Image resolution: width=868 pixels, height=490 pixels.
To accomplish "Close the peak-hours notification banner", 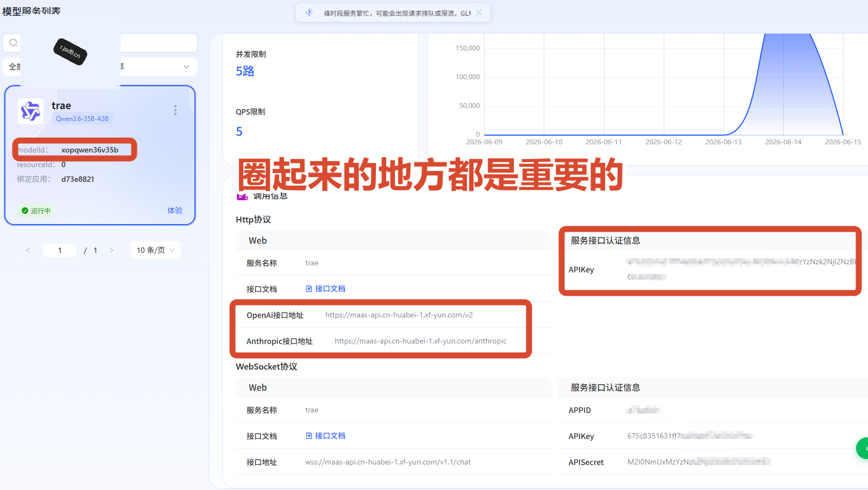I will (479, 12).
